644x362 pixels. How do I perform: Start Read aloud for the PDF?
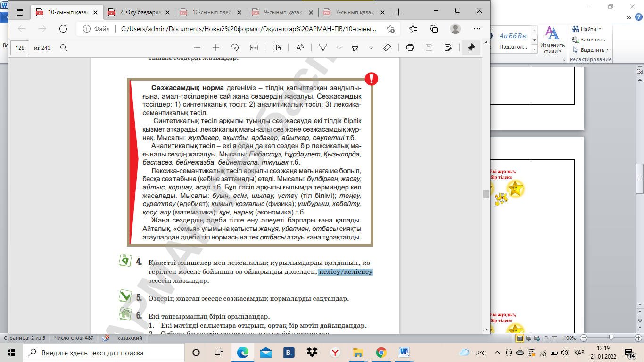point(300,48)
